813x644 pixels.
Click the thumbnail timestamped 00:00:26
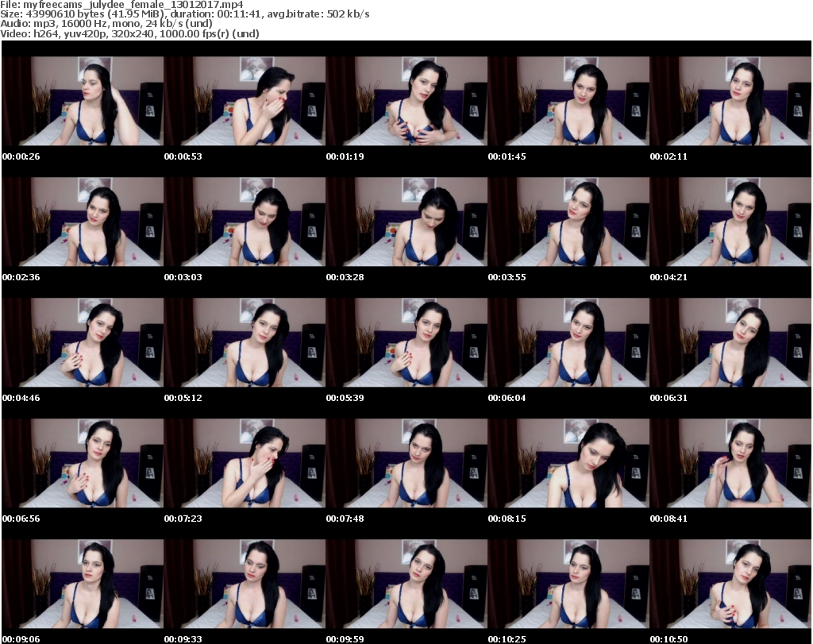click(x=83, y=101)
